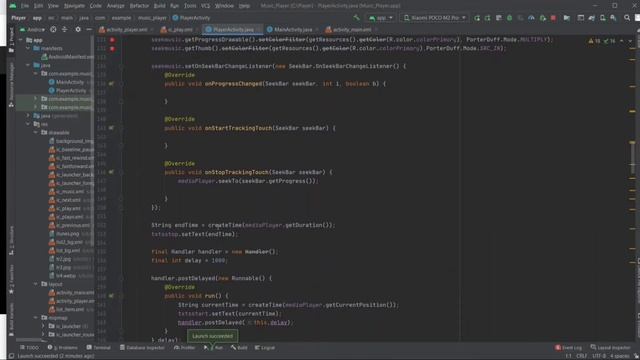
Task: Click the warnings count inspection indicator
Action: (x=595, y=41)
